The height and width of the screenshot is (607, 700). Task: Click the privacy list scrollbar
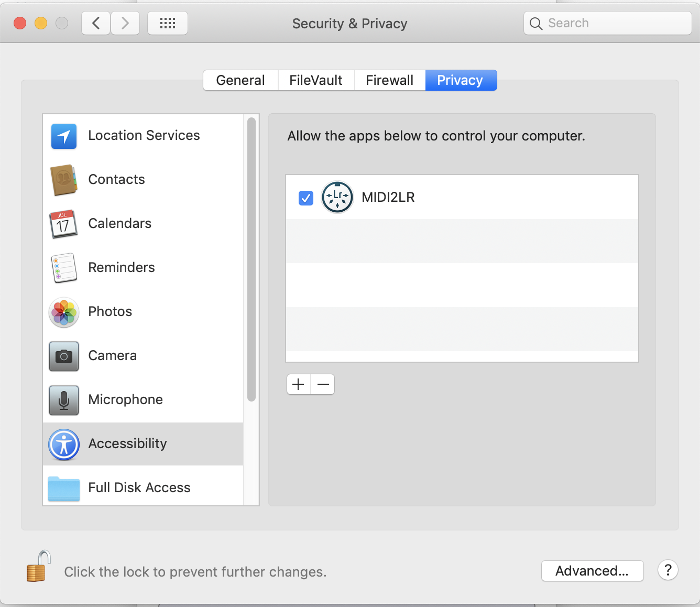(x=251, y=259)
